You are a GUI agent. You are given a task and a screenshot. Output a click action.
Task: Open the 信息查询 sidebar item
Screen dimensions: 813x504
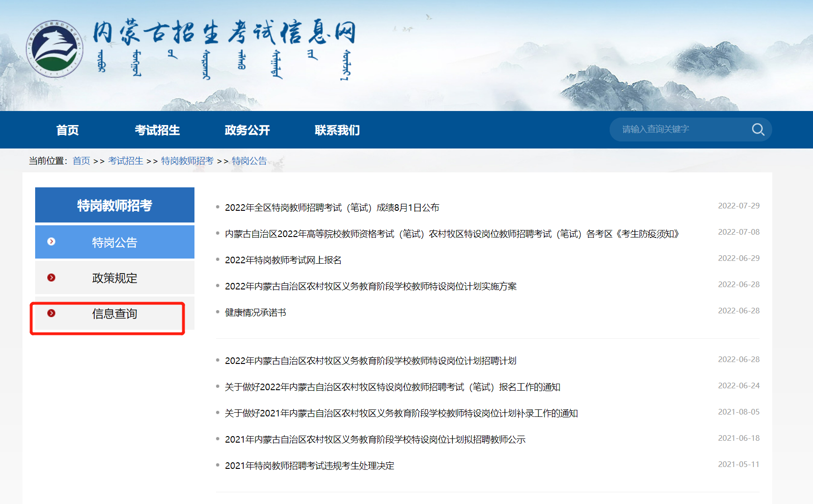(x=114, y=313)
